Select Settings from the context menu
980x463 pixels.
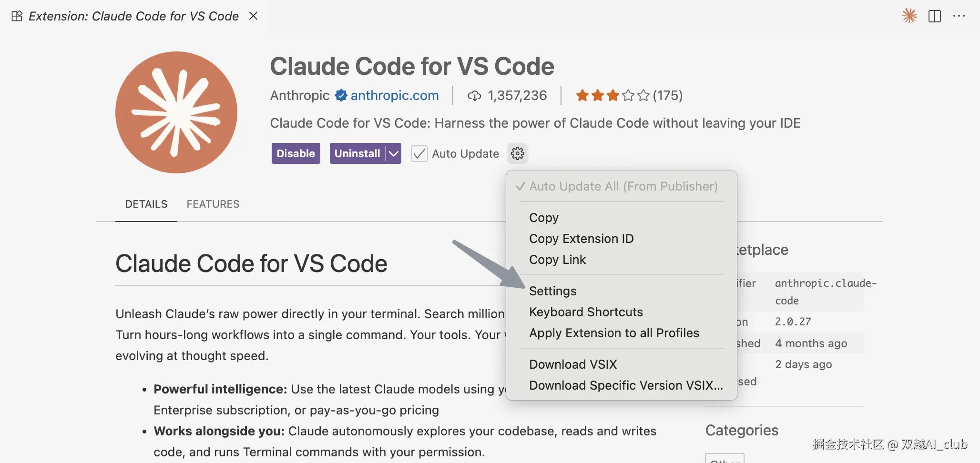pyautogui.click(x=552, y=291)
